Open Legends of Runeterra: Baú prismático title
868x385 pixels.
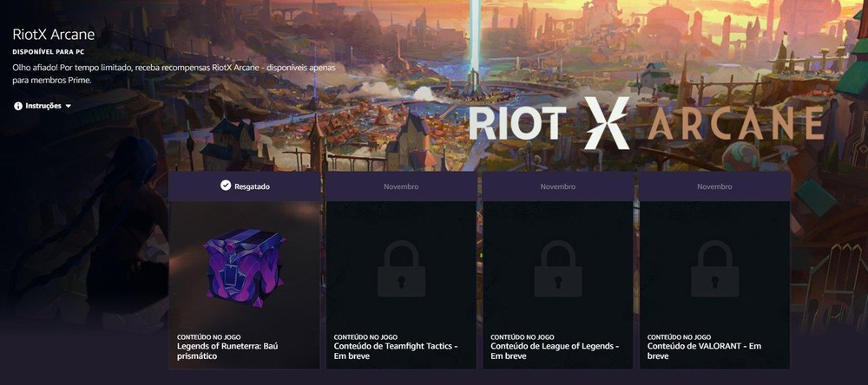[x=227, y=351]
